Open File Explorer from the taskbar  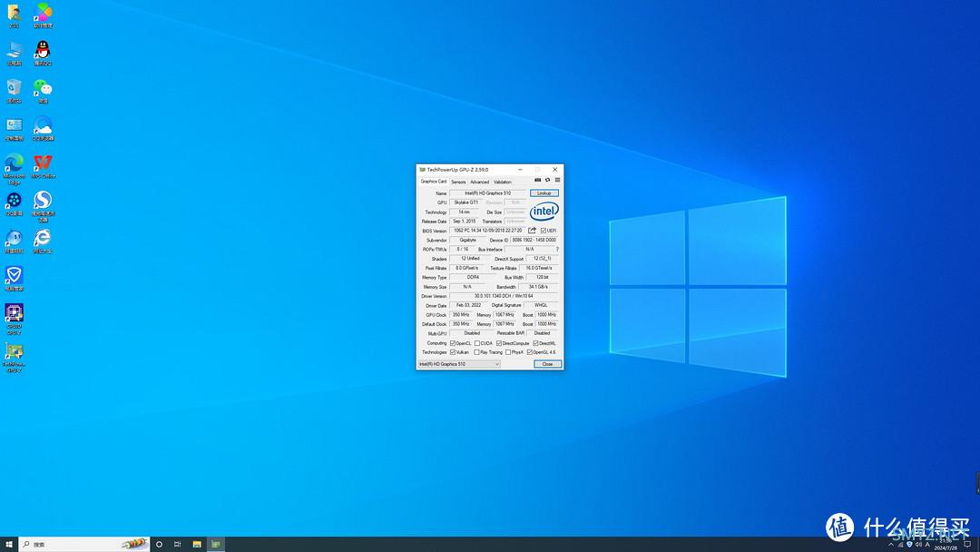[x=197, y=545]
